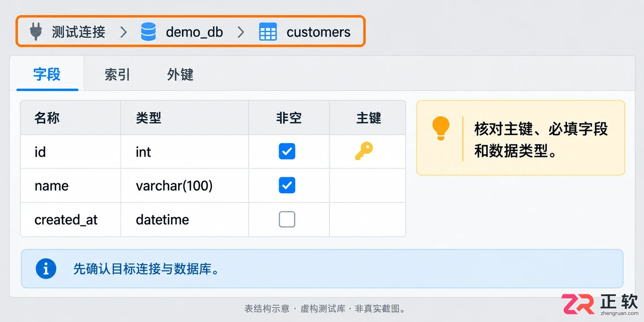This screenshot has height=322, width=644.
Task: Open the 外键 tab
Action: pyautogui.click(x=180, y=74)
